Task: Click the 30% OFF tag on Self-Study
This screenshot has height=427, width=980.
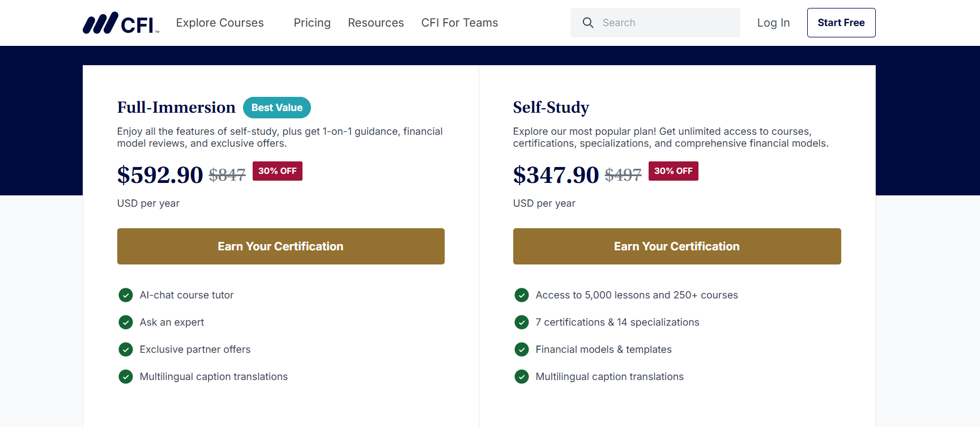Action: pyautogui.click(x=673, y=171)
